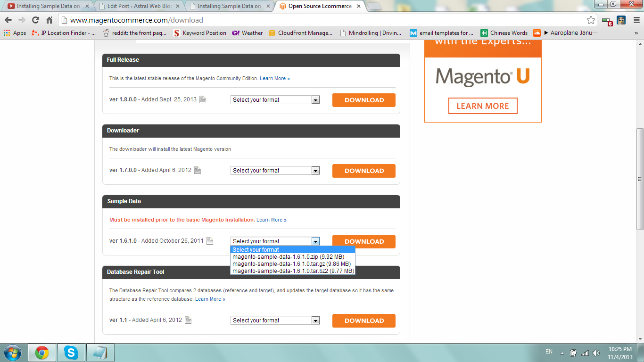Open Database Repair Tool format dropdown
Viewport: 644px width, 362px height.
tap(275, 321)
